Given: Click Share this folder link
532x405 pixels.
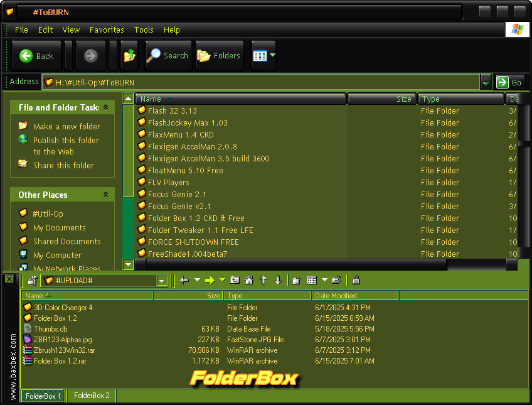Looking at the screenshot, I should [x=64, y=165].
